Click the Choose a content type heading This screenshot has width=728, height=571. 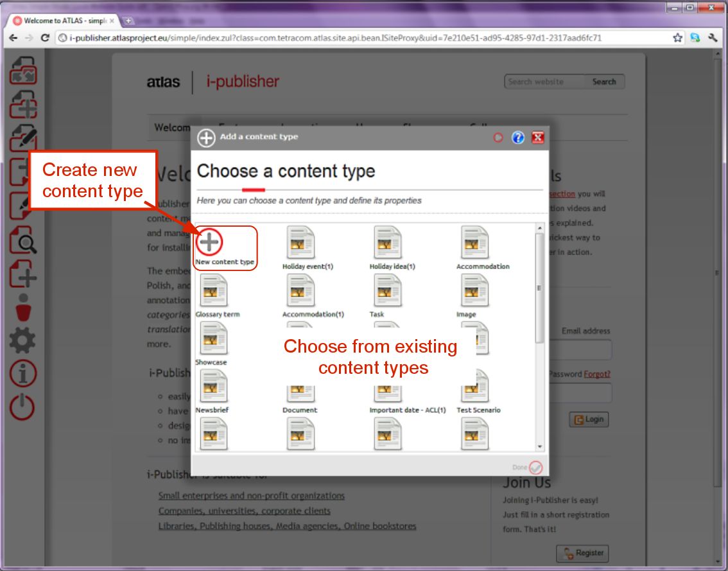pyautogui.click(x=286, y=171)
